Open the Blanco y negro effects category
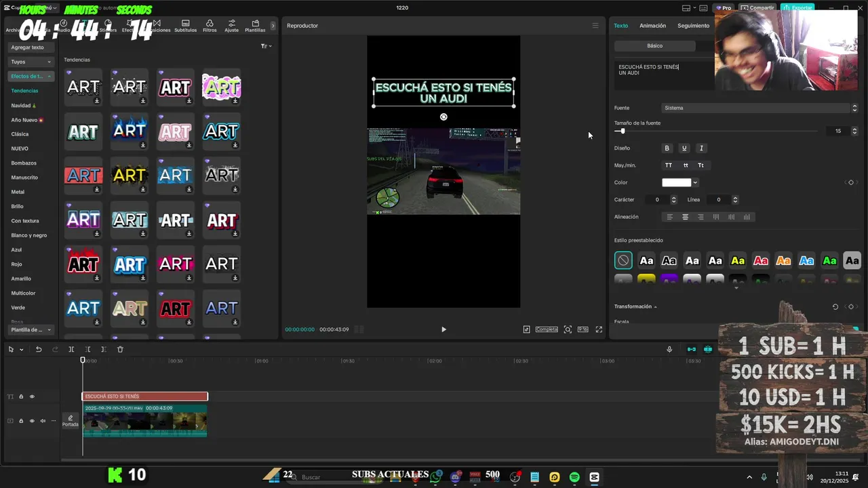 (29, 235)
